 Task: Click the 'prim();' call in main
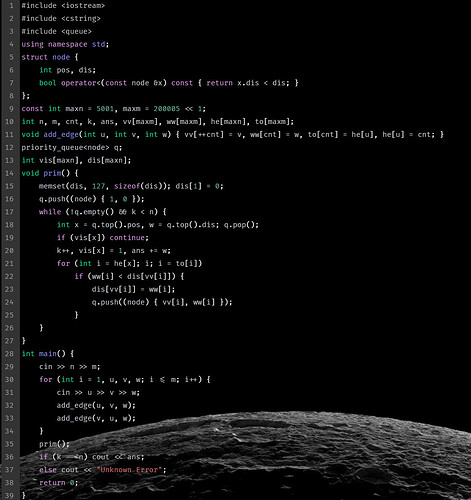click(54, 444)
